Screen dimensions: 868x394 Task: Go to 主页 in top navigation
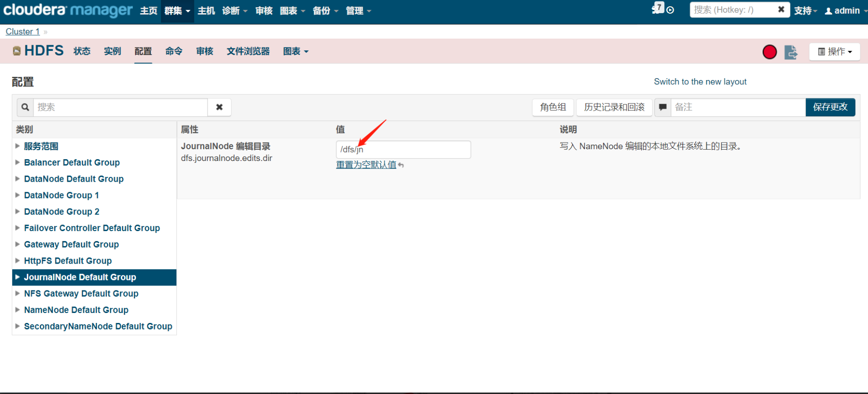tap(149, 11)
